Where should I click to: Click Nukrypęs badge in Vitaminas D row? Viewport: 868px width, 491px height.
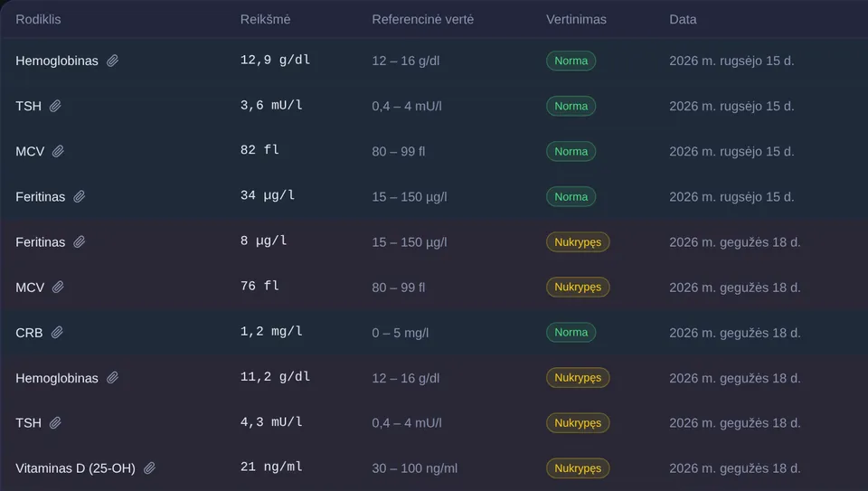click(x=578, y=469)
